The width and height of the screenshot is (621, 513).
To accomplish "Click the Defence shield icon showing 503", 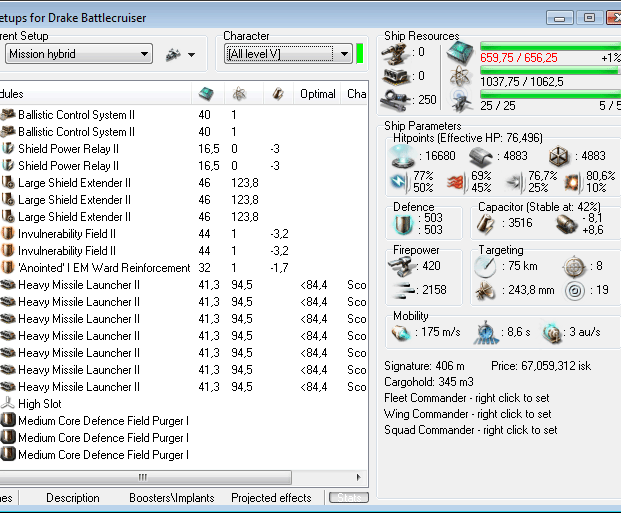I will 404,224.
